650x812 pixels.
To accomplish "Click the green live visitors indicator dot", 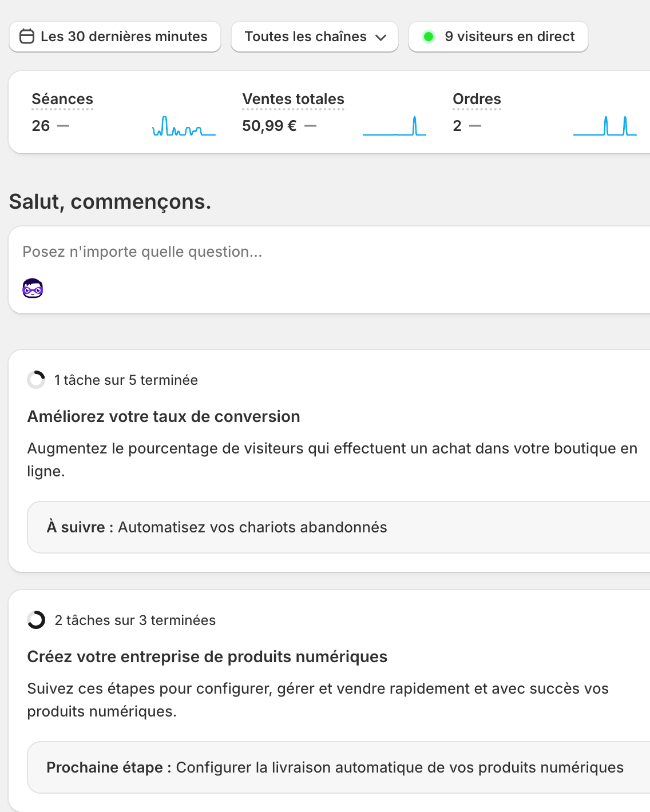I will click(x=428, y=37).
